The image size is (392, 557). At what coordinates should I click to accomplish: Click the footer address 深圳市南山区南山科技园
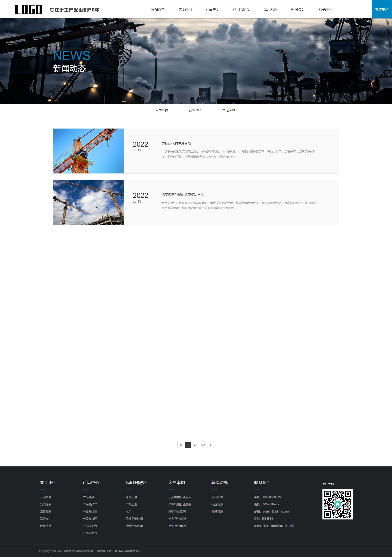(x=278, y=526)
